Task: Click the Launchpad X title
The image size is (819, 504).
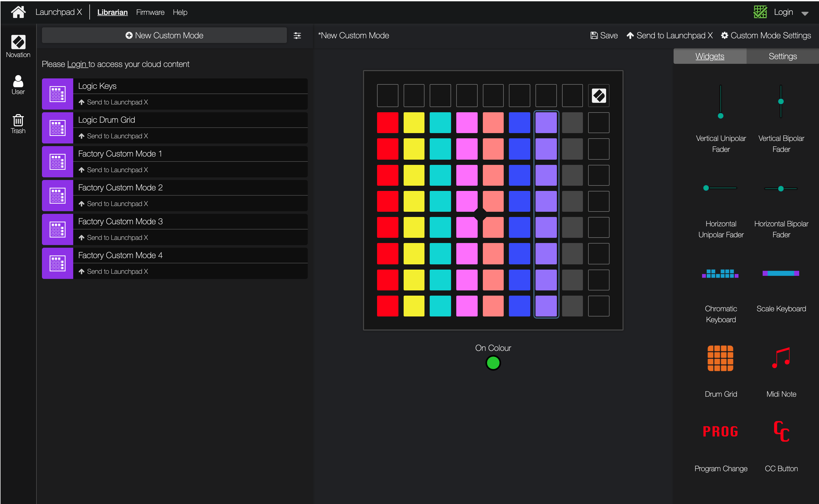Action: [59, 12]
